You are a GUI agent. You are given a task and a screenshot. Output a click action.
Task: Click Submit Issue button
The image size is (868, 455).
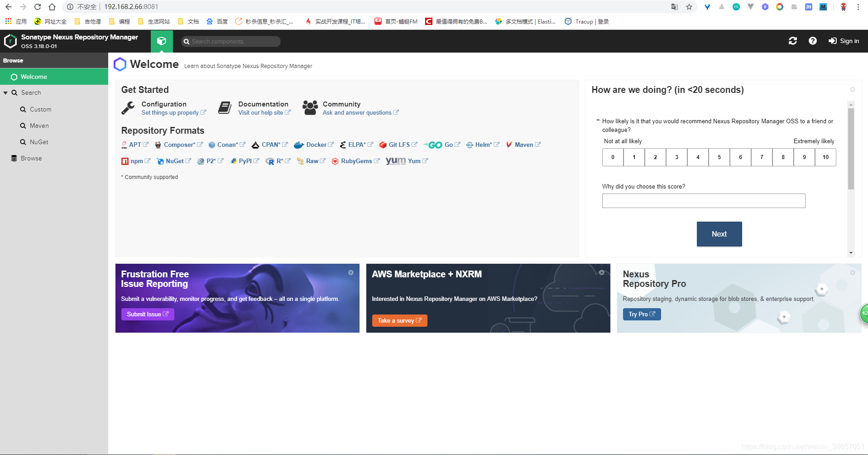pyautogui.click(x=148, y=314)
